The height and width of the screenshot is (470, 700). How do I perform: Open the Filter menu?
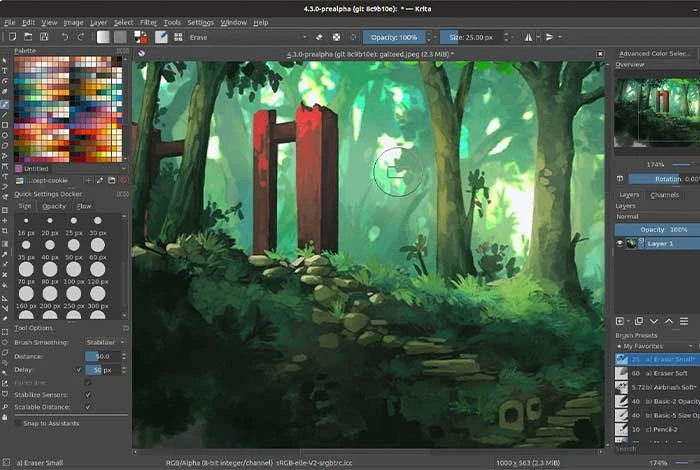coord(148,21)
